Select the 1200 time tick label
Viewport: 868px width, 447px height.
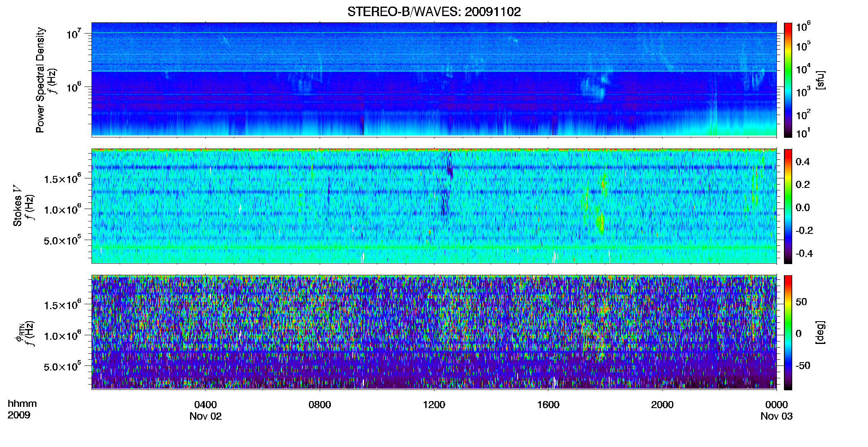coord(434,405)
